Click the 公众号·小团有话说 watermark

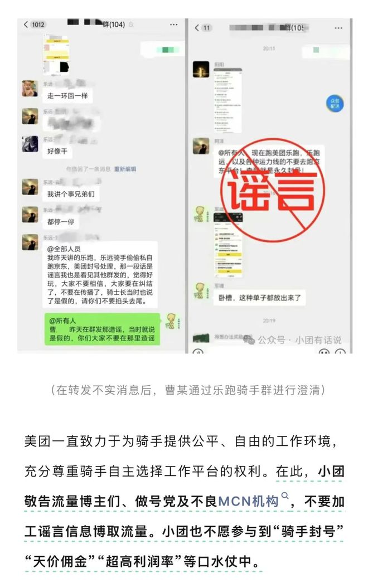coord(293,340)
